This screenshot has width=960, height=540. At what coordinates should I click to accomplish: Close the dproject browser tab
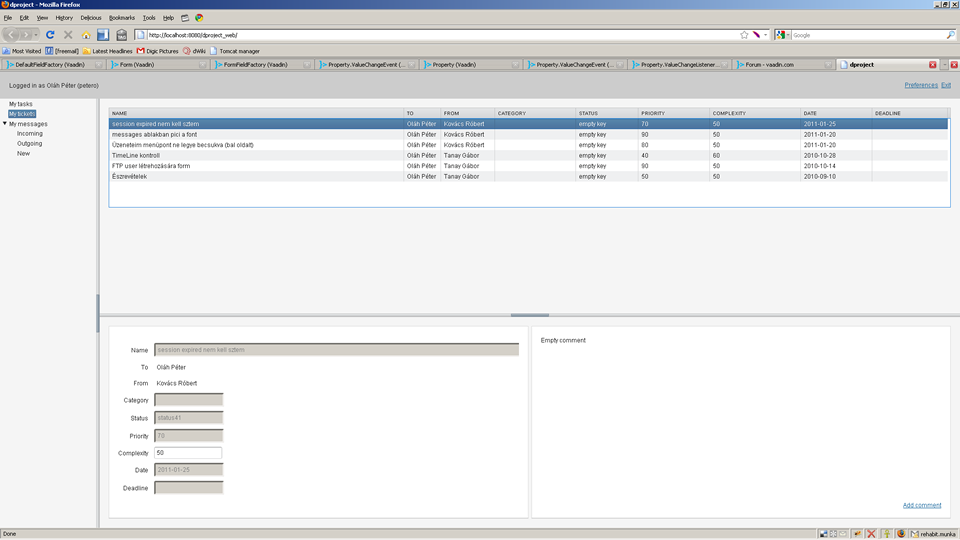933,65
